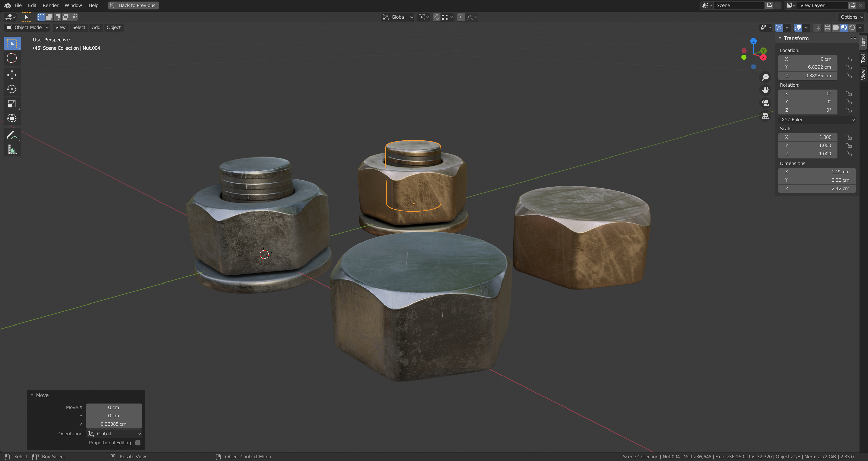Image resolution: width=868 pixels, height=461 pixels.
Task: Open the Object Mode dropdown
Action: [x=28, y=27]
